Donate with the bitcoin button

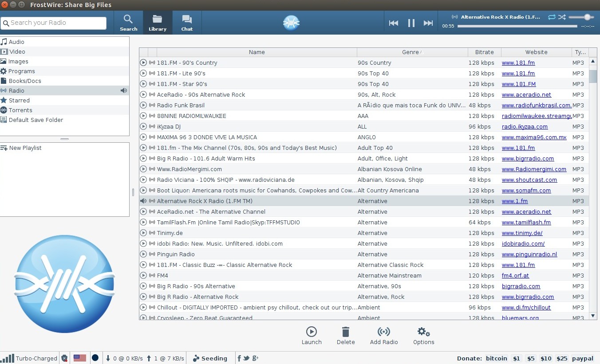tap(497, 358)
